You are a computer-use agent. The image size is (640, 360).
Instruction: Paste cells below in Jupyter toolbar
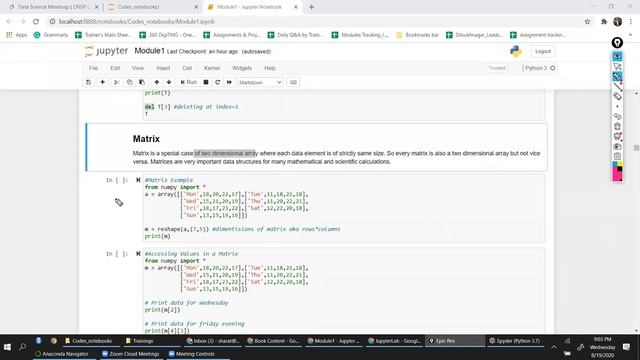(142, 82)
